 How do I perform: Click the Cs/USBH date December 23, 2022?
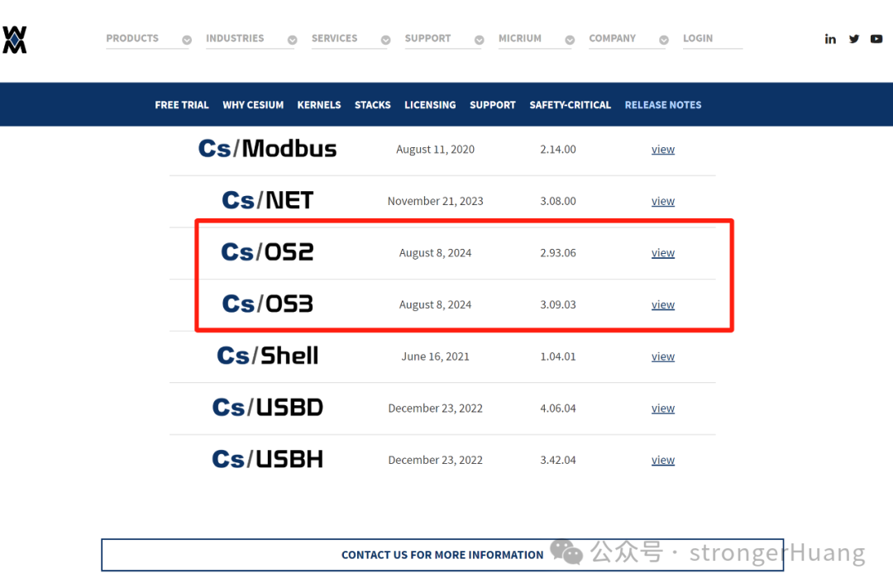(435, 460)
